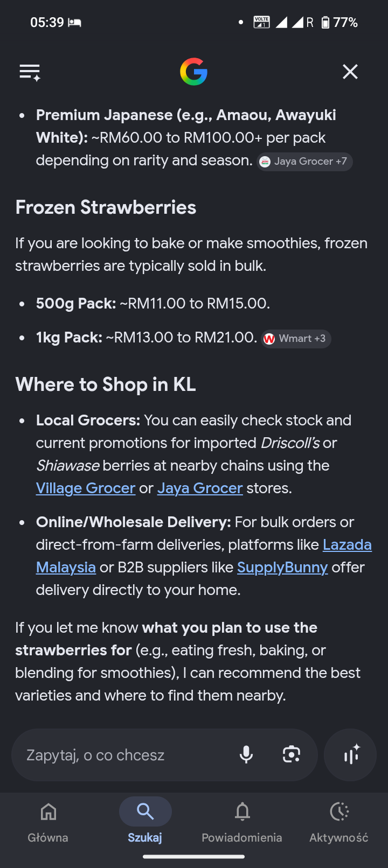
Task: Follow the Village Grocer link
Action: tap(86, 488)
